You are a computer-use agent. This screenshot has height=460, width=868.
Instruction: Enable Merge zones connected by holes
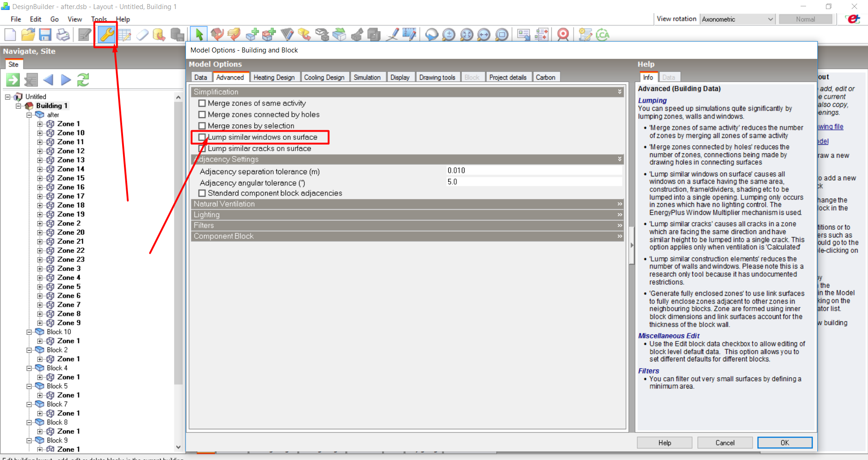tap(202, 114)
